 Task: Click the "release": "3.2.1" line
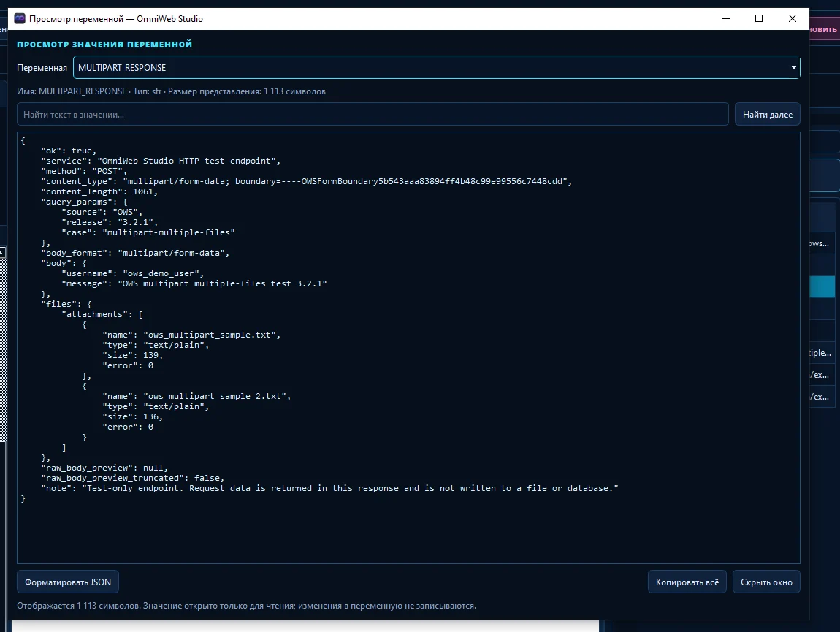pos(110,222)
